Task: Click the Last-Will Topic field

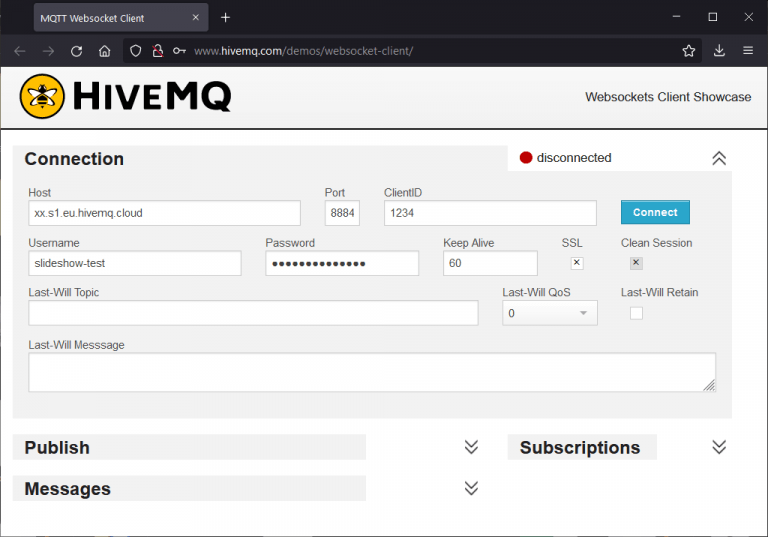Action: [x=253, y=313]
